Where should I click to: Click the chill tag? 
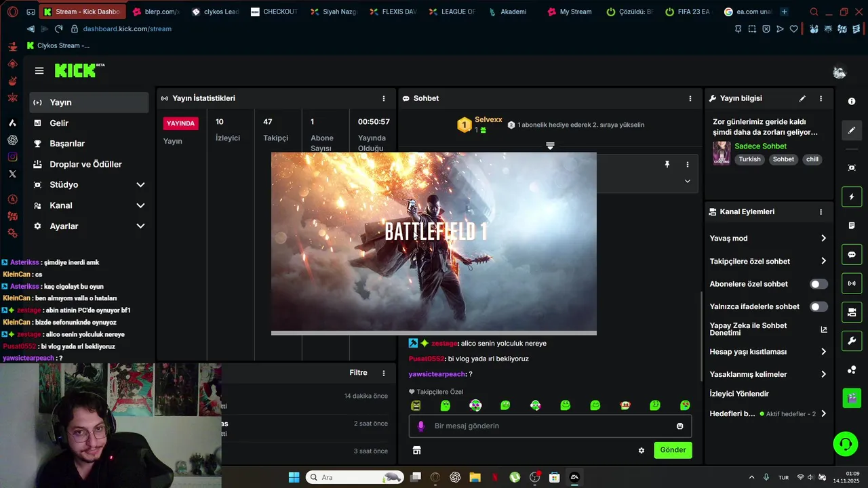[x=812, y=159]
